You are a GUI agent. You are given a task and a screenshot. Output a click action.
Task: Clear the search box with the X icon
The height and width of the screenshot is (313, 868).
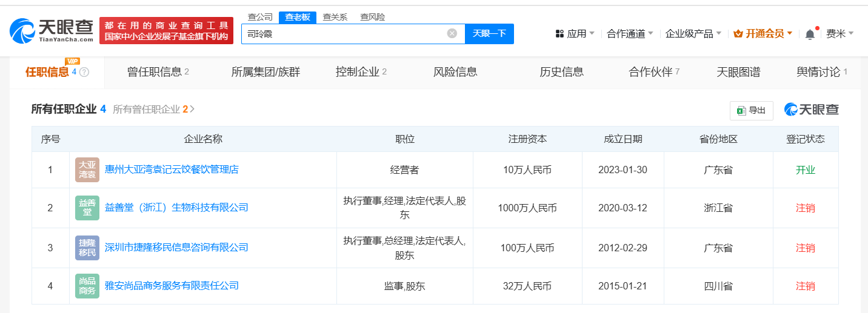pos(452,33)
